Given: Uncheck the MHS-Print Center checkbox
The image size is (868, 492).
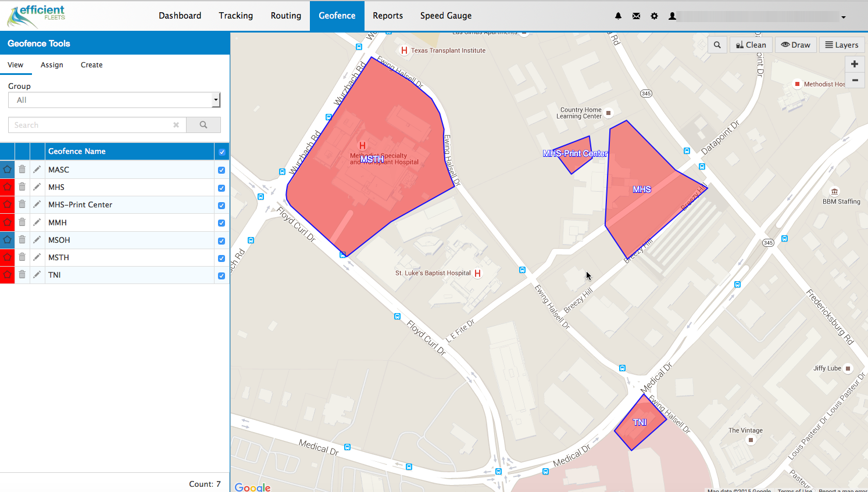Looking at the screenshot, I should pyautogui.click(x=222, y=206).
